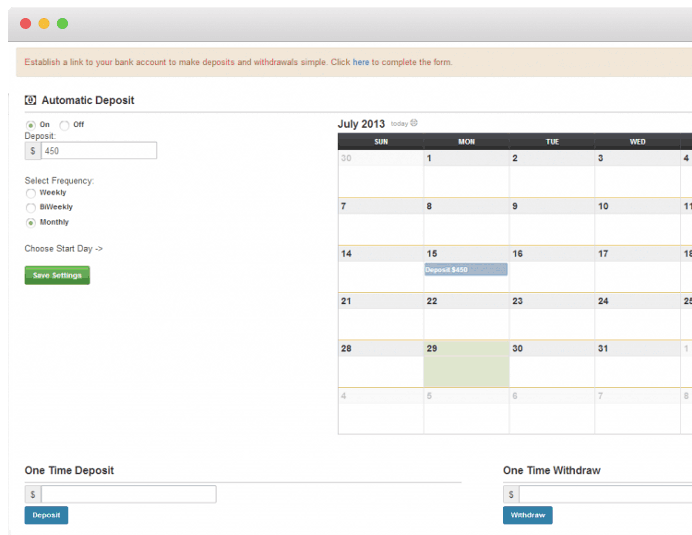Image resolution: width=692 pixels, height=535 pixels.
Task: Select the Monthly frequency option
Action: 30,222
